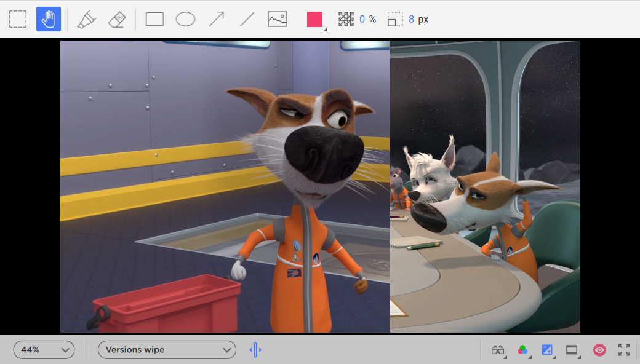Open the RGB color channels menu

point(523,350)
